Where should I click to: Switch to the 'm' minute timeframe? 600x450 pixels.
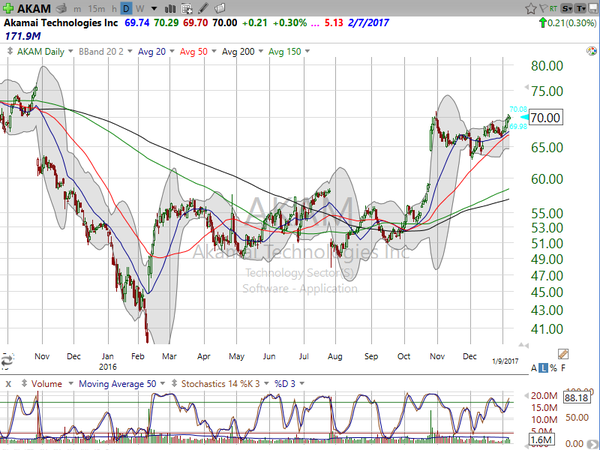tap(77, 9)
